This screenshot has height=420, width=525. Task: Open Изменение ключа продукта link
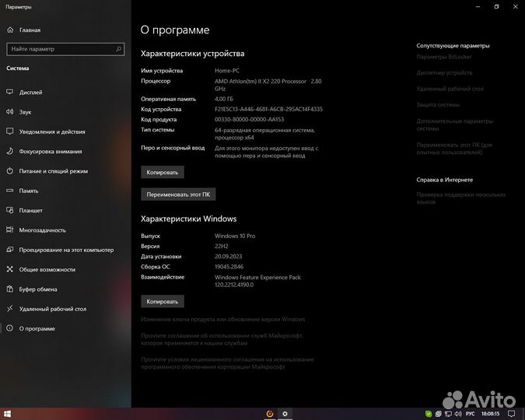pyautogui.click(x=223, y=319)
